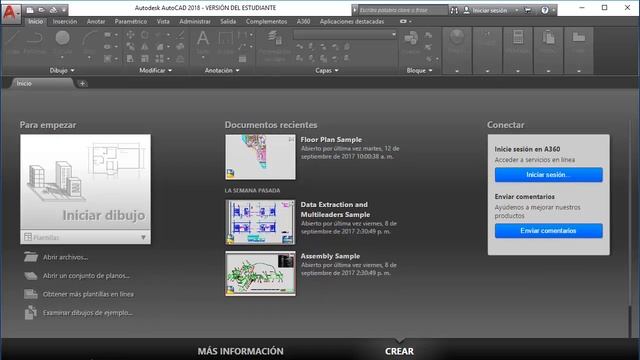Click Abrir un conjunto de planos link

[x=86, y=276]
